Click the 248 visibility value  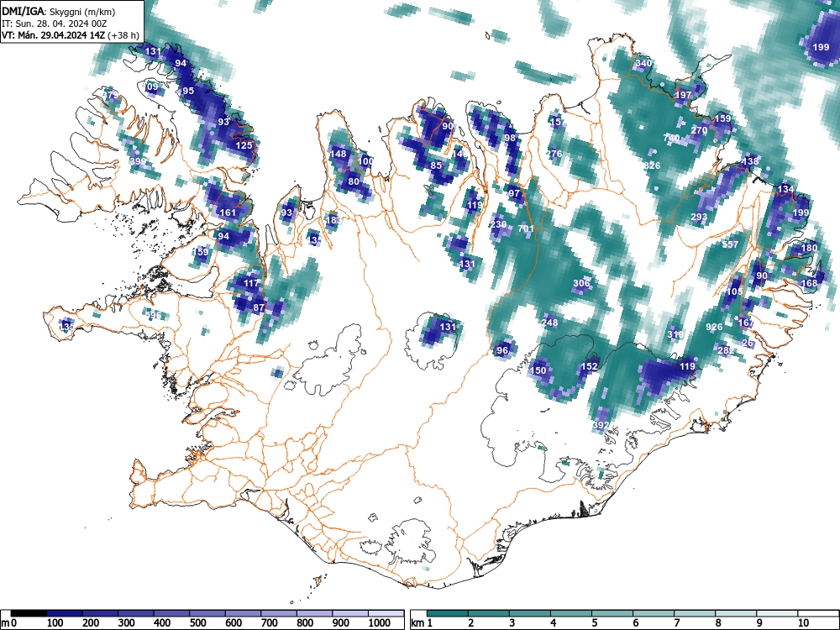[x=549, y=323]
